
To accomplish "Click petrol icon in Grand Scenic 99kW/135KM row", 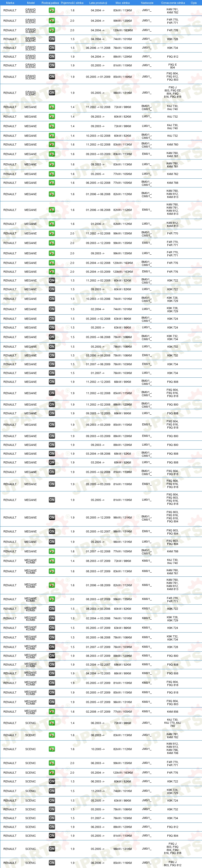I will pos(51,21).
